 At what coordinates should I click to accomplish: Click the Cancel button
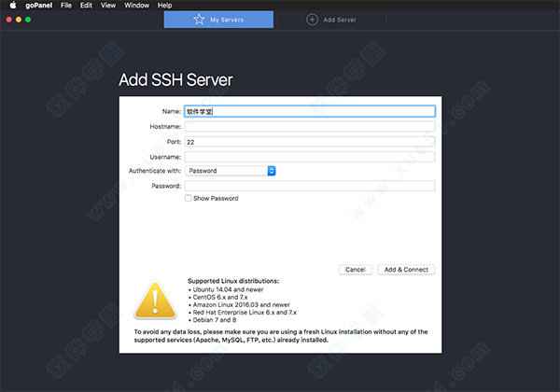point(356,270)
